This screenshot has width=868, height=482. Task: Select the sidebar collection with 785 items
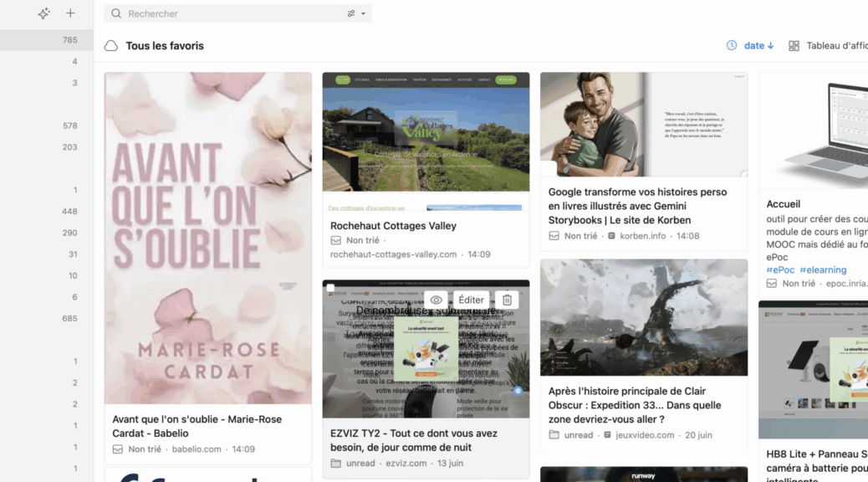point(47,40)
